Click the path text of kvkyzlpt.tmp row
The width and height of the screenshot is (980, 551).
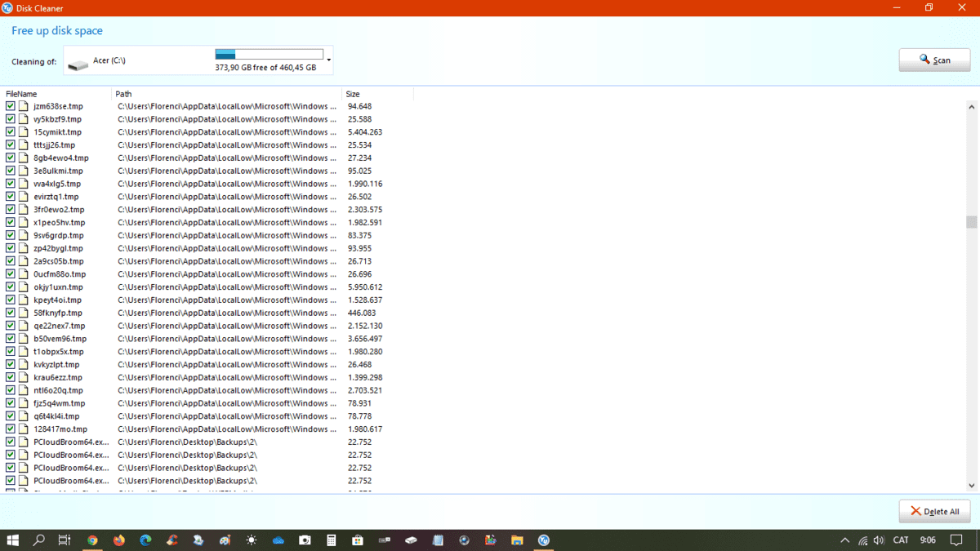point(227,365)
